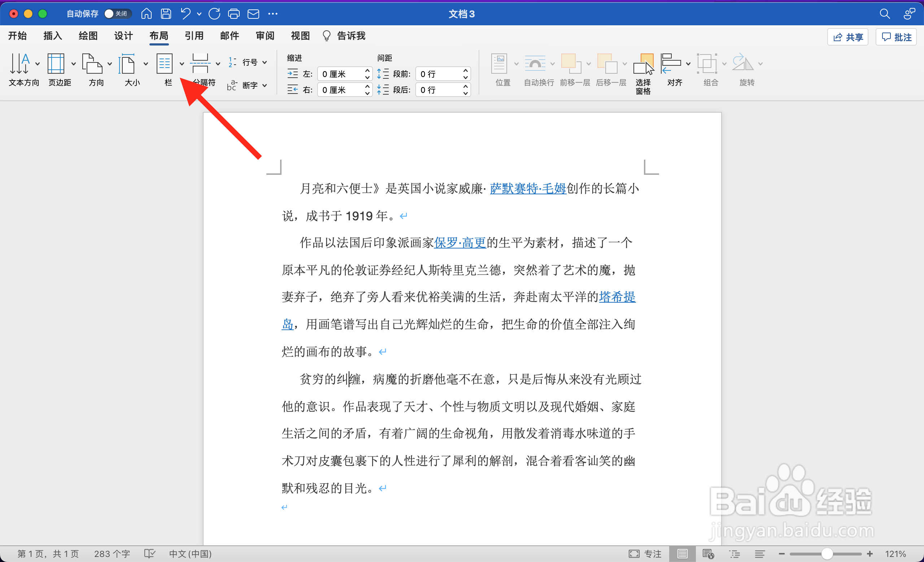Click the Comments (批注) button

(x=896, y=37)
